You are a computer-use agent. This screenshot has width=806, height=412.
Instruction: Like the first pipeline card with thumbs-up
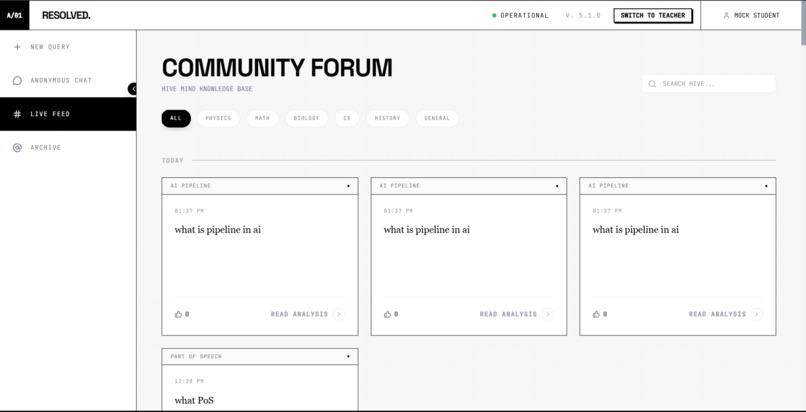tap(178, 314)
